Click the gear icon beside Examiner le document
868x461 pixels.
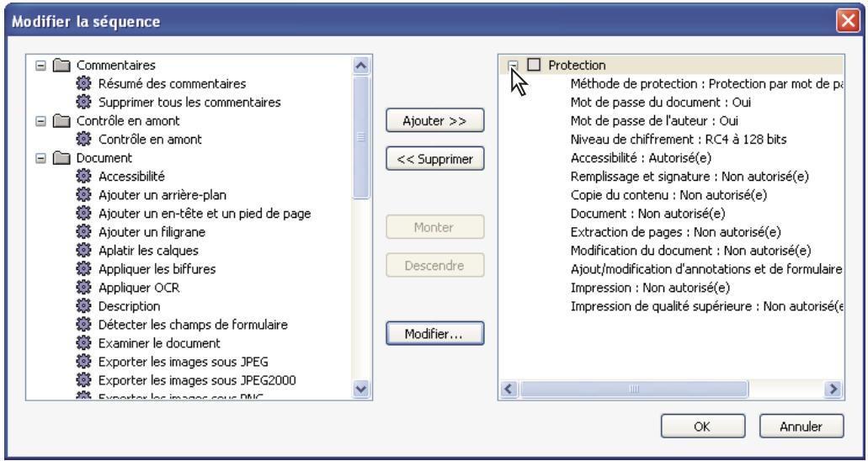(83, 343)
